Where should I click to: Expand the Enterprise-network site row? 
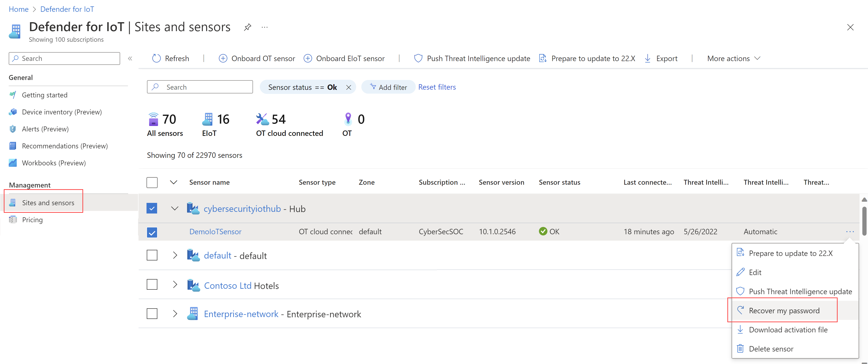point(175,314)
